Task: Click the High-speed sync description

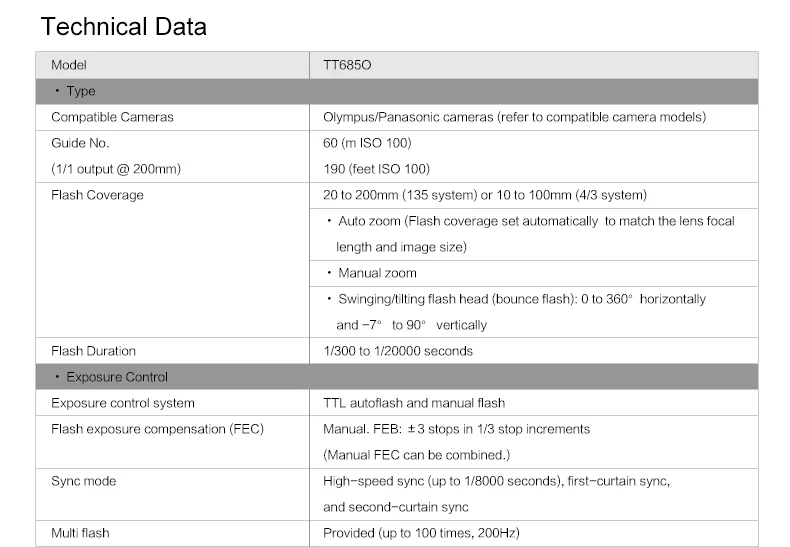Action: click(x=496, y=494)
